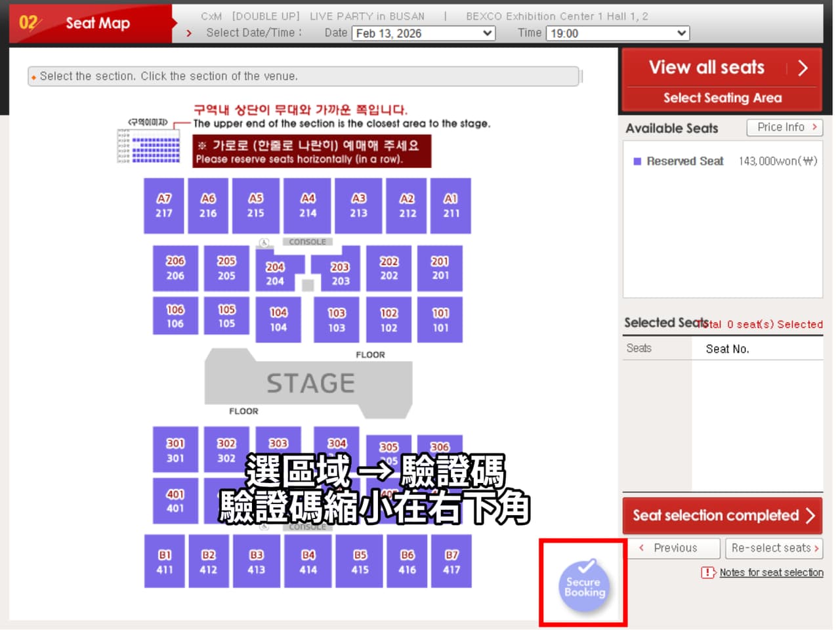Select seating section A7 217

(164, 206)
